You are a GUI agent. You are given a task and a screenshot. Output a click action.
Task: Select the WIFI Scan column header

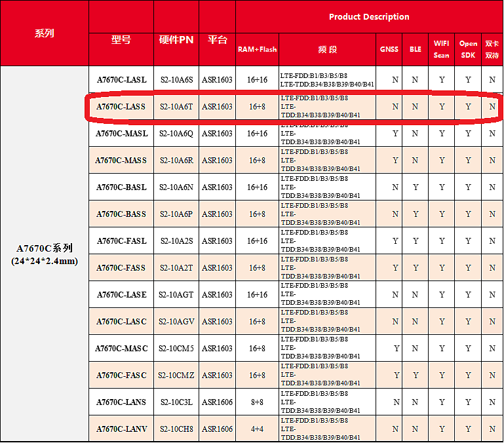click(x=441, y=50)
